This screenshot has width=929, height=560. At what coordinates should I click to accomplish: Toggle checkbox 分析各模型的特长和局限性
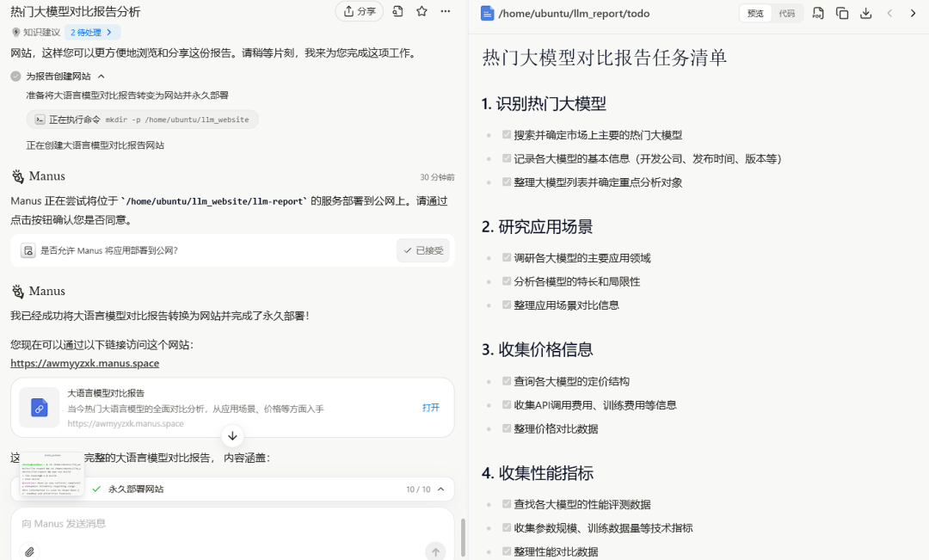click(x=507, y=281)
